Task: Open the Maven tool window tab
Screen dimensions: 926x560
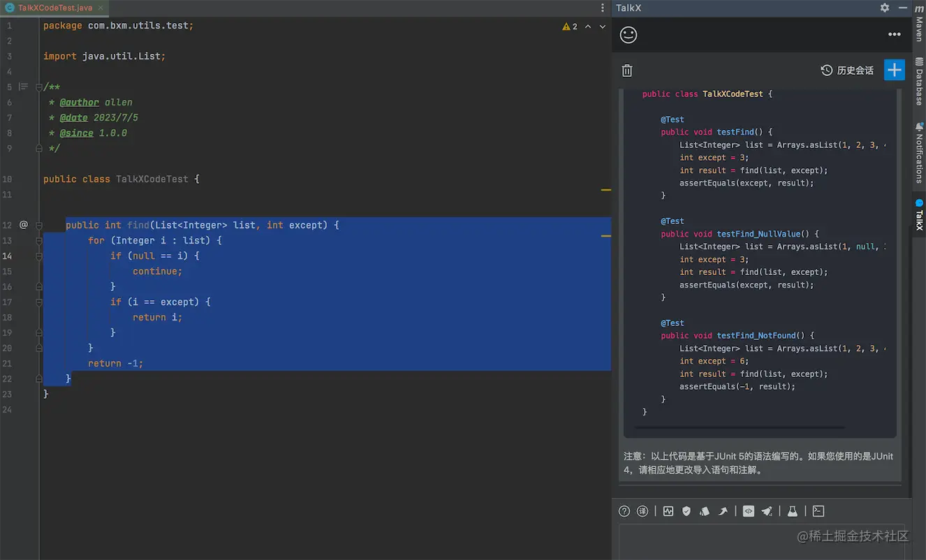Action: (919, 23)
